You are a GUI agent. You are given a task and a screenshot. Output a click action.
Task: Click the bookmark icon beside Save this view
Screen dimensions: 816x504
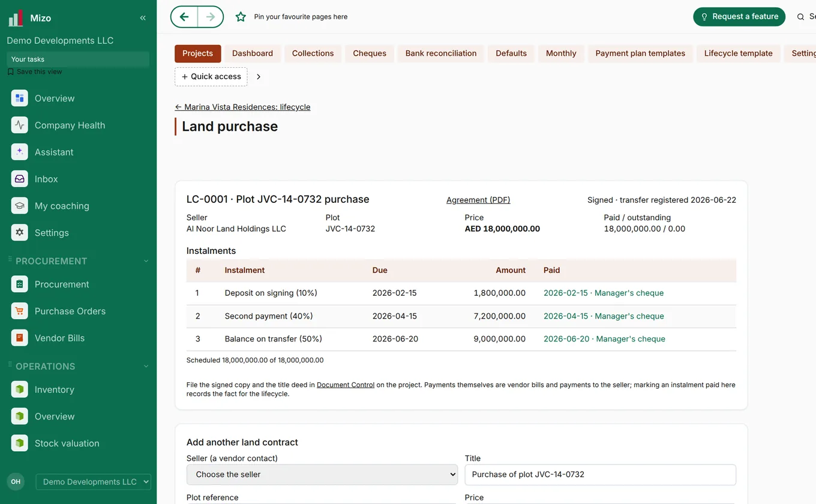[x=10, y=71]
